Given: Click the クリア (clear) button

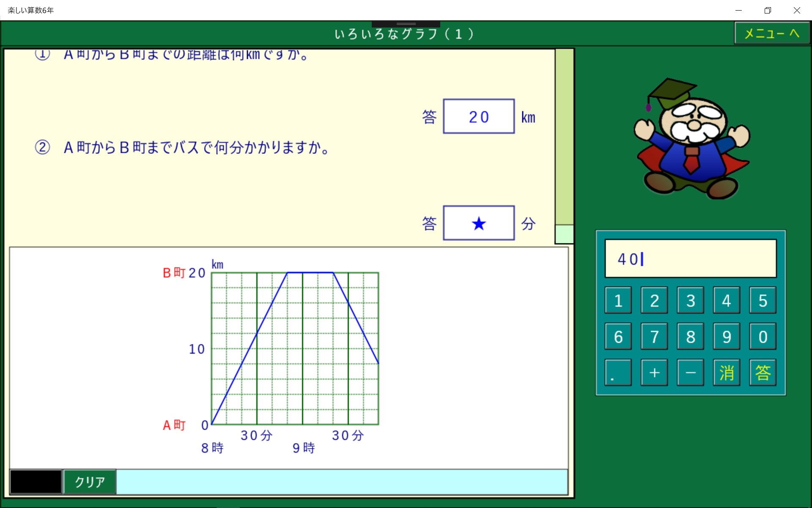Looking at the screenshot, I should (90, 482).
